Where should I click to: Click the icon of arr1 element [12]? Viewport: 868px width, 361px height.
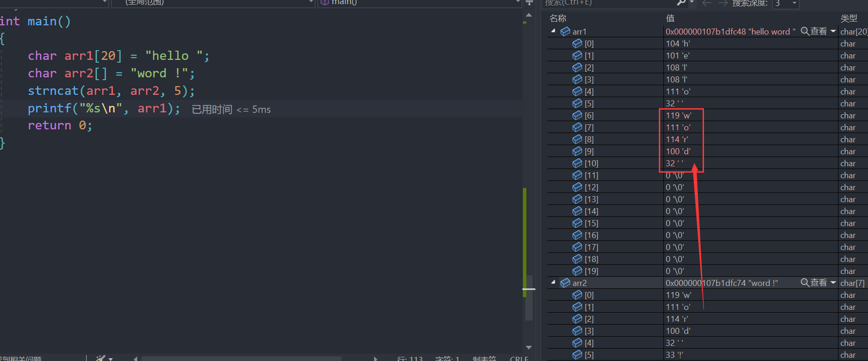tap(577, 187)
